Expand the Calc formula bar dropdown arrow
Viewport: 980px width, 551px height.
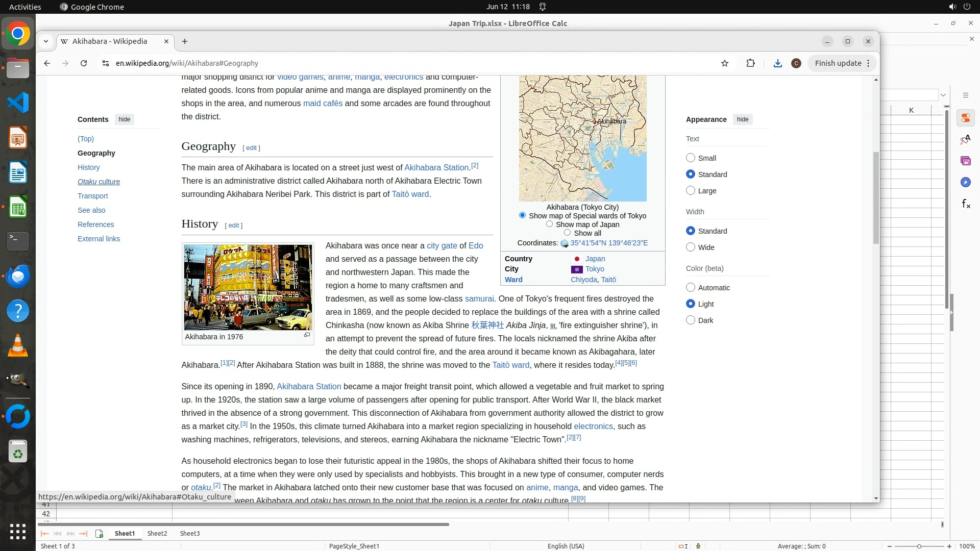pyautogui.click(x=943, y=95)
